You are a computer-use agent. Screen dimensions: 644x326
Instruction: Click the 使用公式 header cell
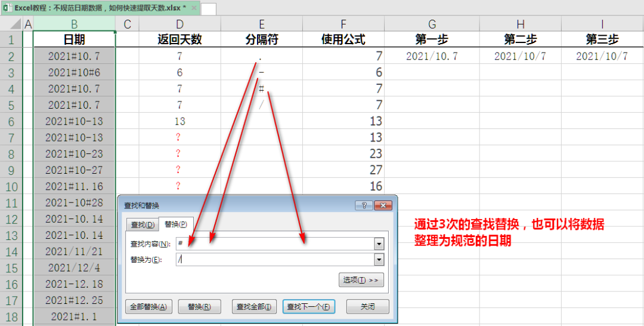pyautogui.click(x=343, y=40)
